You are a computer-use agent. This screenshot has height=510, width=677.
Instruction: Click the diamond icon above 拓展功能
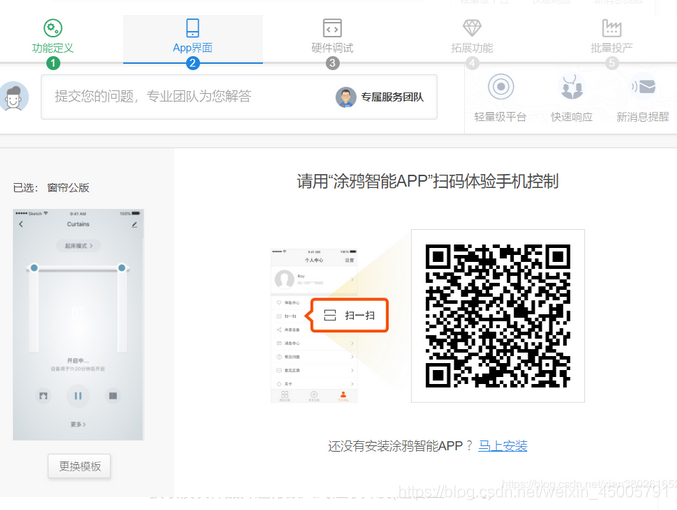tap(472, 28)
